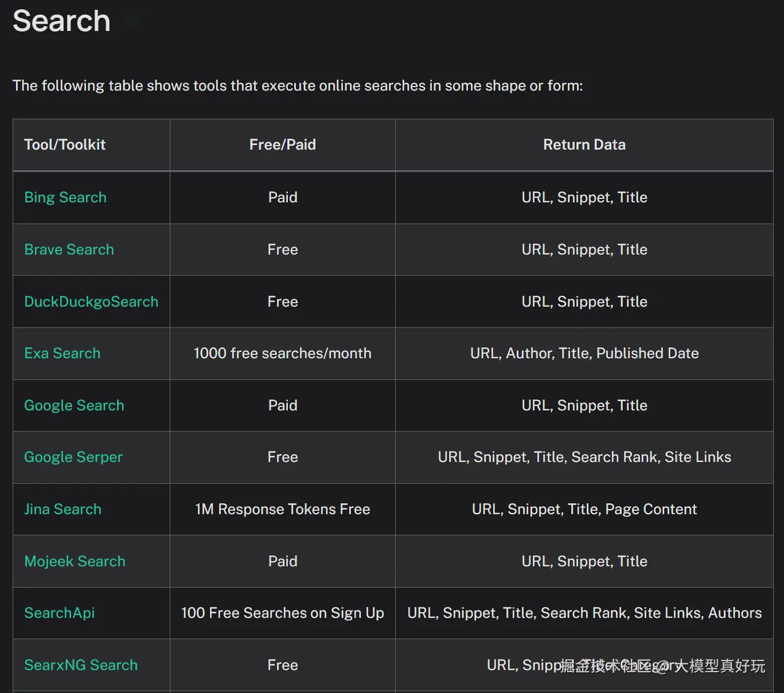Click the '100 Free Searches on Sign Up' cell

282,613
